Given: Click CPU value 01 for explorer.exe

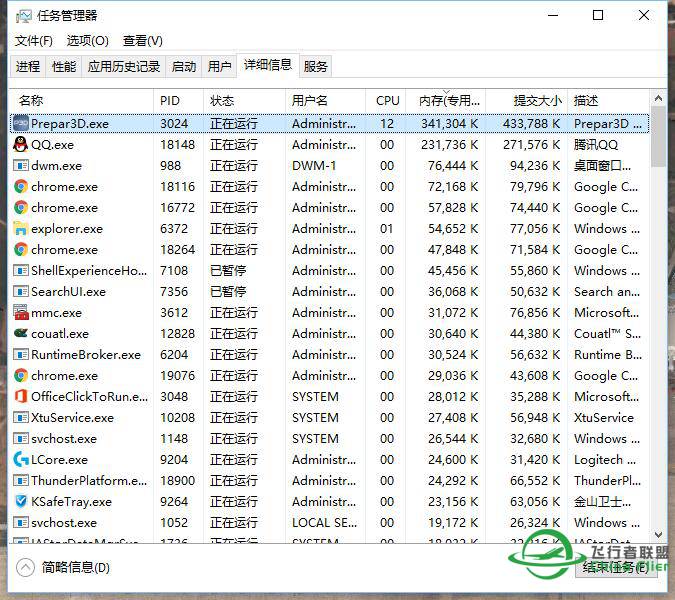Looking at the screenshot, I should pyautogui.click(x=387, y=229).
